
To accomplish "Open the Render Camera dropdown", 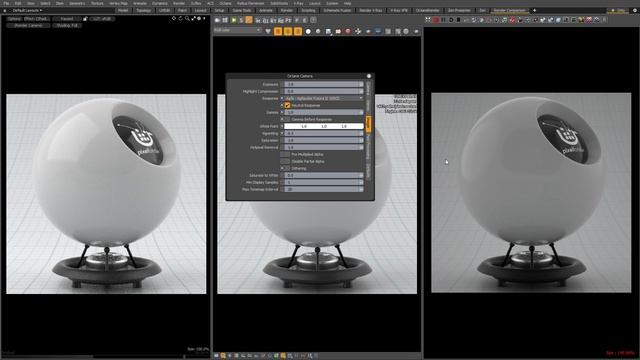I will point(29,25).
